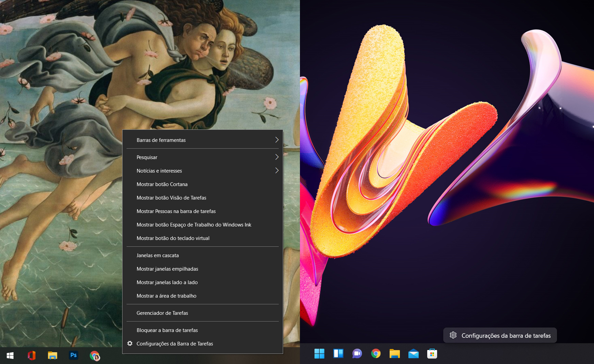Toggle Mostrar botão Espaço de Trabalho do Windows Ink
594x364 pixels.
pyautogui.click(x=203, y=225)
